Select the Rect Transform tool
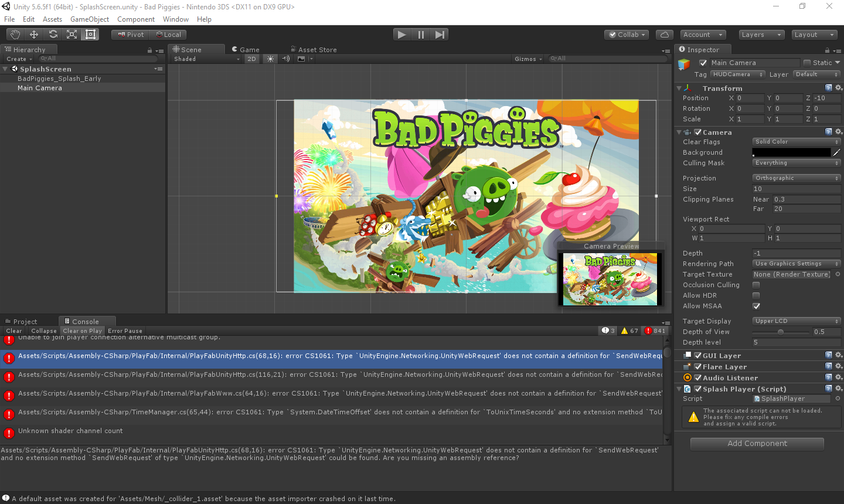The height and width of the screenshot is (504, 844). [90, 35]
